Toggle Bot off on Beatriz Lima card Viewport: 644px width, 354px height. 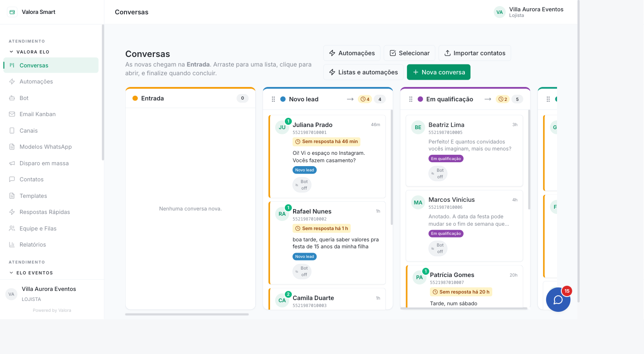438,174
